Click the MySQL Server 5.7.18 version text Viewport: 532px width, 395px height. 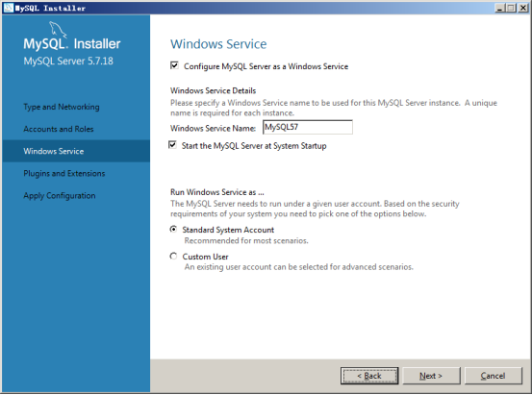click(68, 62)
